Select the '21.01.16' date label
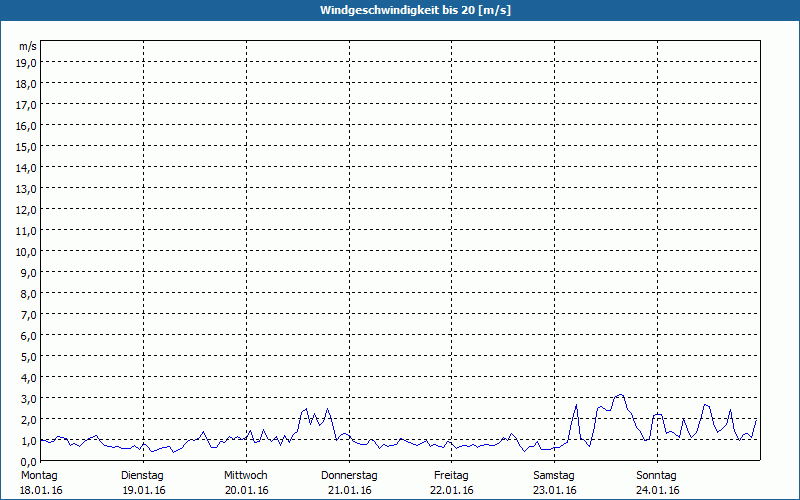The width and height of the screenshot is (800, 500). pos(349,490)
